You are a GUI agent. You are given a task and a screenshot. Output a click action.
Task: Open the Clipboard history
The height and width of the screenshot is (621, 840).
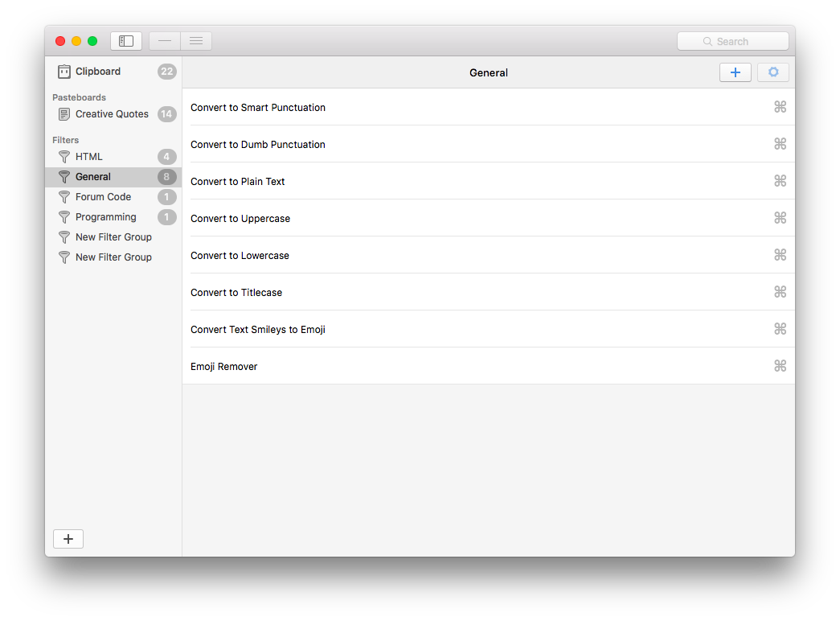point(98,72)
